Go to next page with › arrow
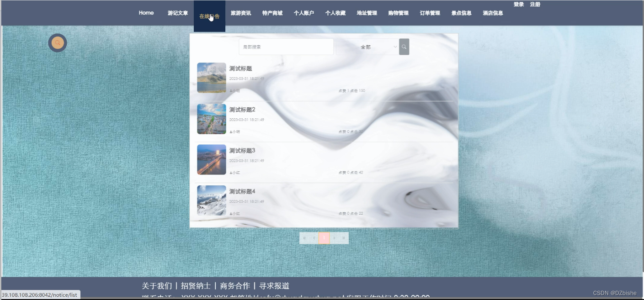The image size is (644, 300). [x=334, y=238]
